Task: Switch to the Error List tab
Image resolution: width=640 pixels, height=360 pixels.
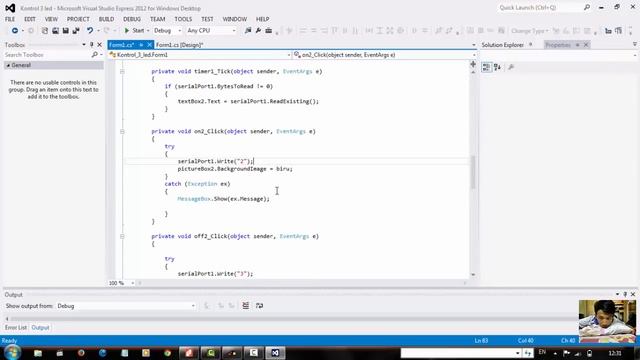Action: click(16, 328)
